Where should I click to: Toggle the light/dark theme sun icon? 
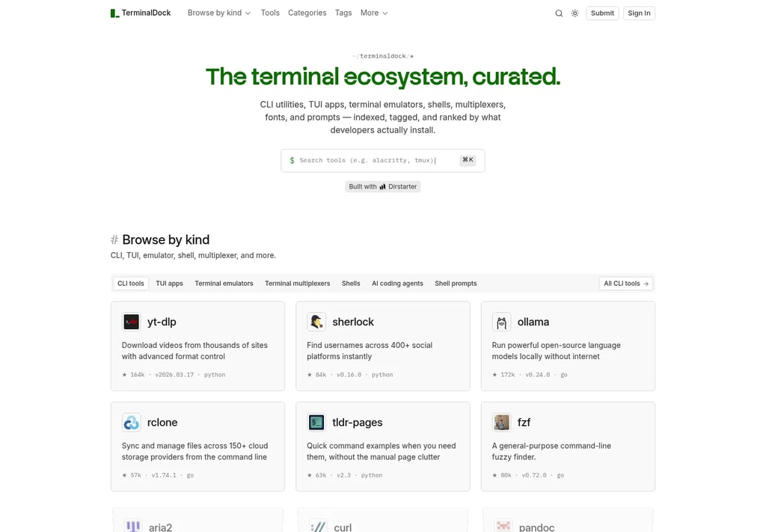pyautogui.click(x=575, y=13)
